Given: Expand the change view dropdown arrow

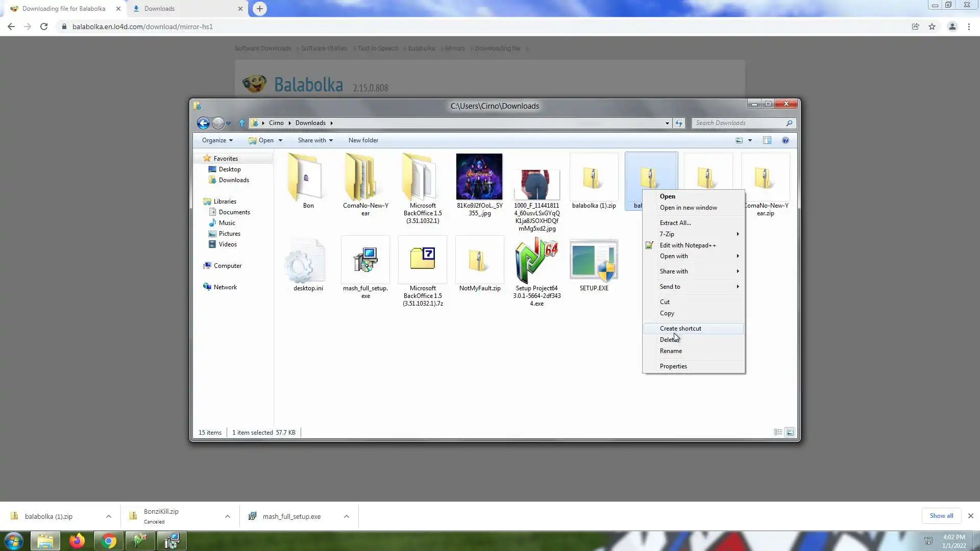Looking at the screenshot, I should 750,140.
